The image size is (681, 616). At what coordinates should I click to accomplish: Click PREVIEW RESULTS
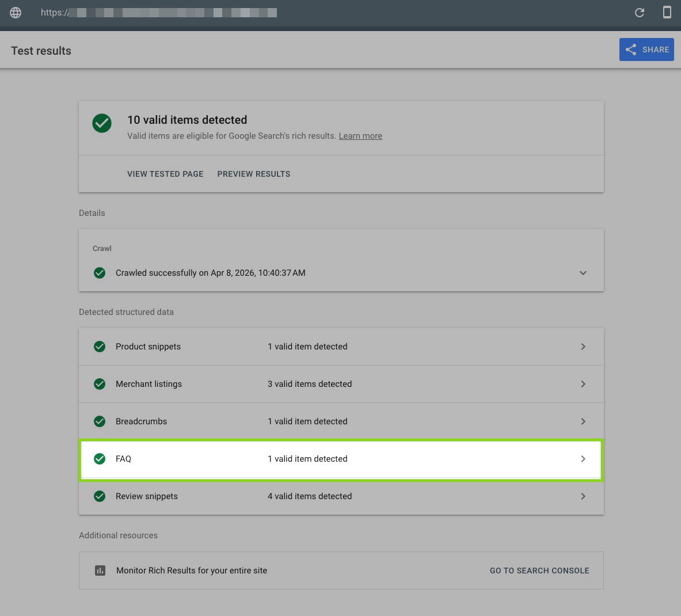pos(254,174)
